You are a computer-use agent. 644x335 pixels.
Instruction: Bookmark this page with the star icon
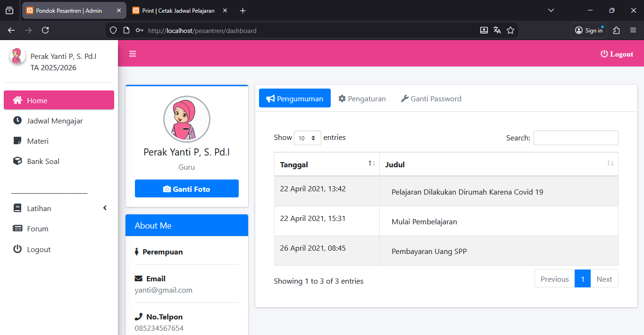(510, 30)
